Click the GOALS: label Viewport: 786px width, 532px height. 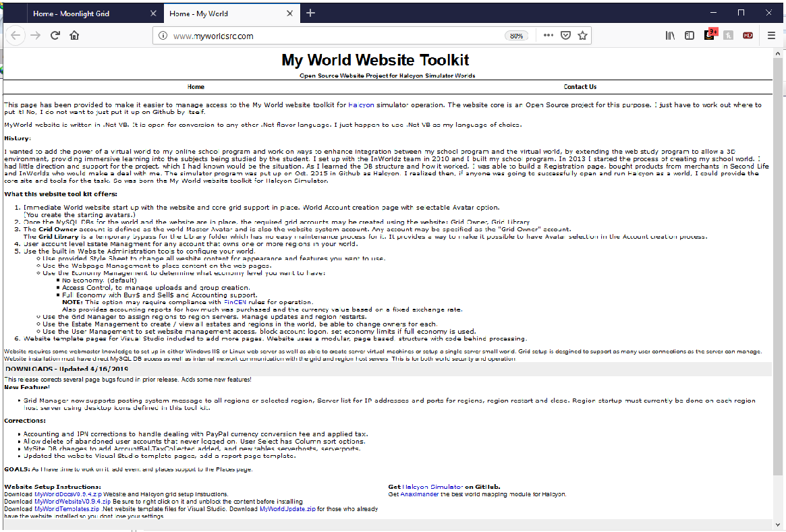click(17, 469)
